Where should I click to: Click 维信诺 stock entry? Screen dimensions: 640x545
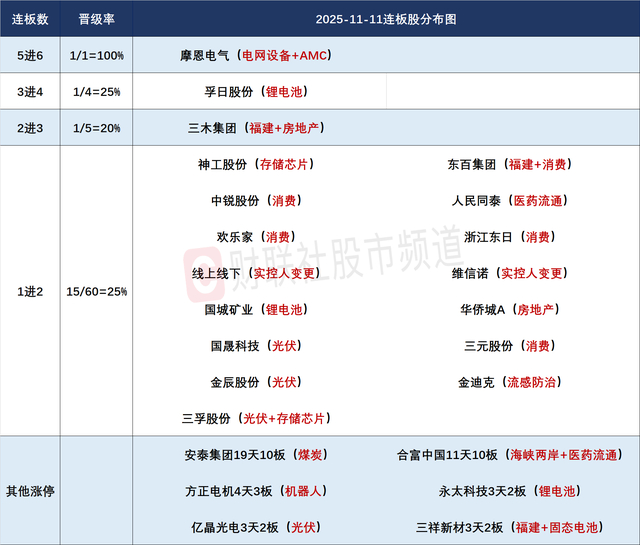click(x=509, y=274)
